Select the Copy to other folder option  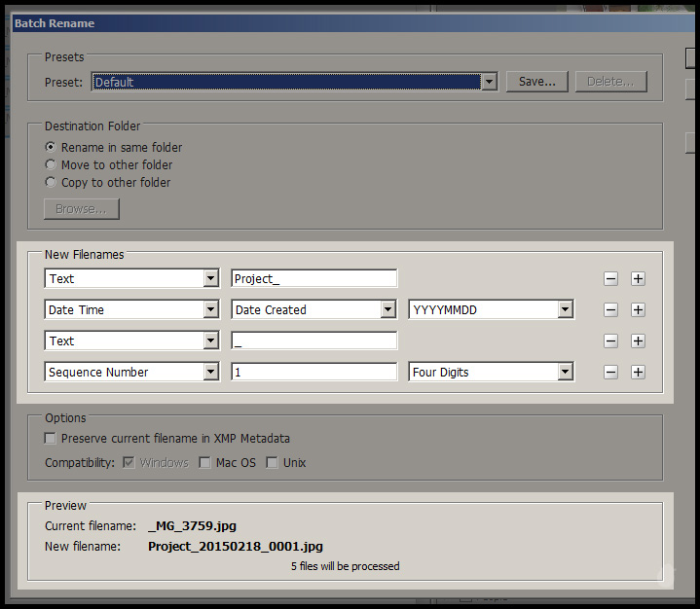(51, 183)
